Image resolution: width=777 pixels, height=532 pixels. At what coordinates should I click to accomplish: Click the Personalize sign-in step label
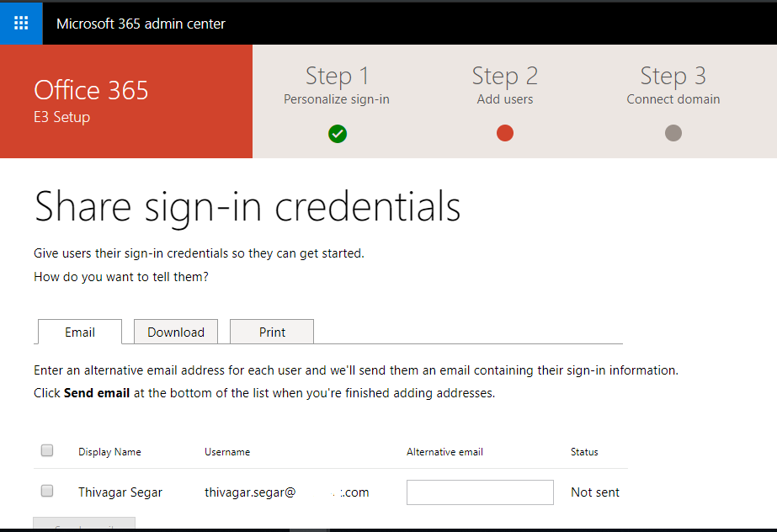[336, 98]
